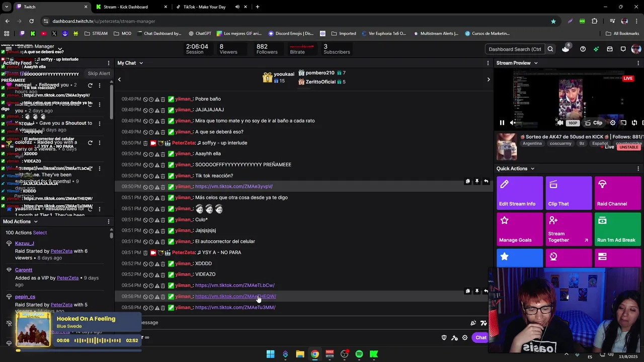Click Edit Stream Info quick action
The width and height of the screenshot is (644, 362).
click(520, 193)
